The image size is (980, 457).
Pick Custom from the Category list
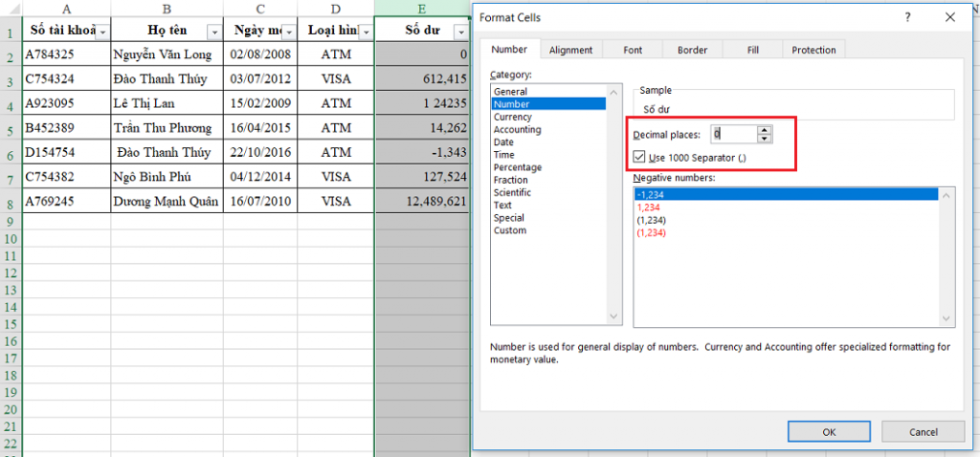point(509,230)
